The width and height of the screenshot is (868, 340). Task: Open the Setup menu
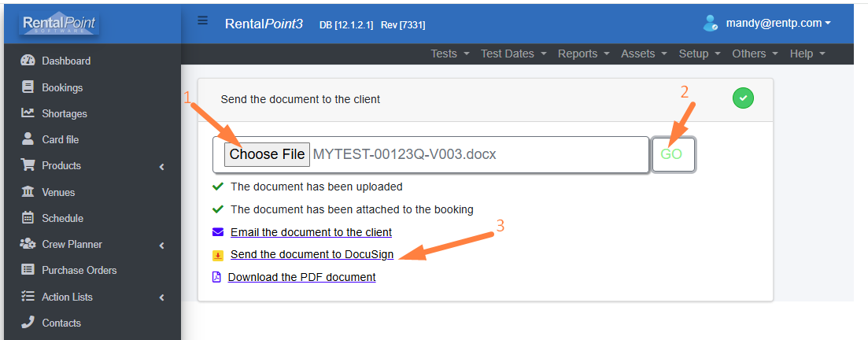(x=700, y=54)
